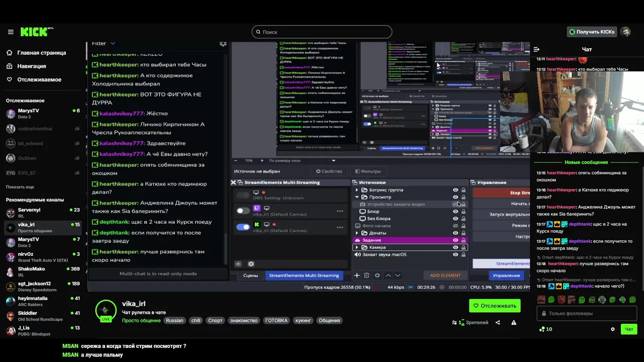Click the Russian tag under the stream title
644x362 pixels.
click(175, 320)
